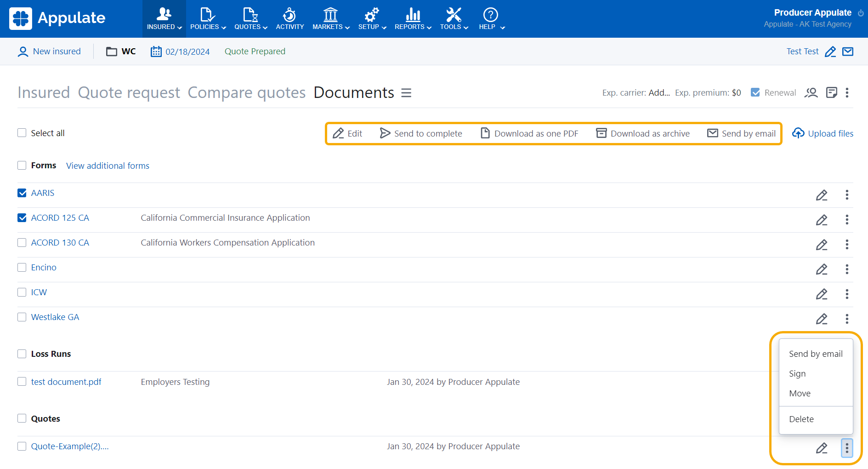Click the assign contacts icon near Renewal

[811, 92]
